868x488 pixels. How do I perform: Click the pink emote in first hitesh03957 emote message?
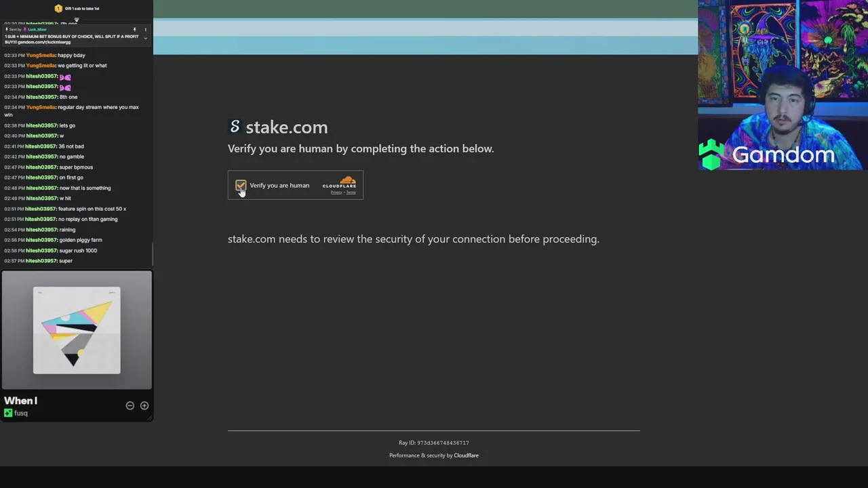65,77
